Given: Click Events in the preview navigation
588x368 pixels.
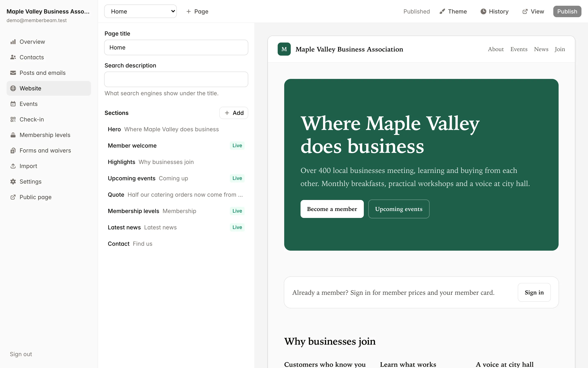Looking at the screenshot, I should tap(519, 49).
